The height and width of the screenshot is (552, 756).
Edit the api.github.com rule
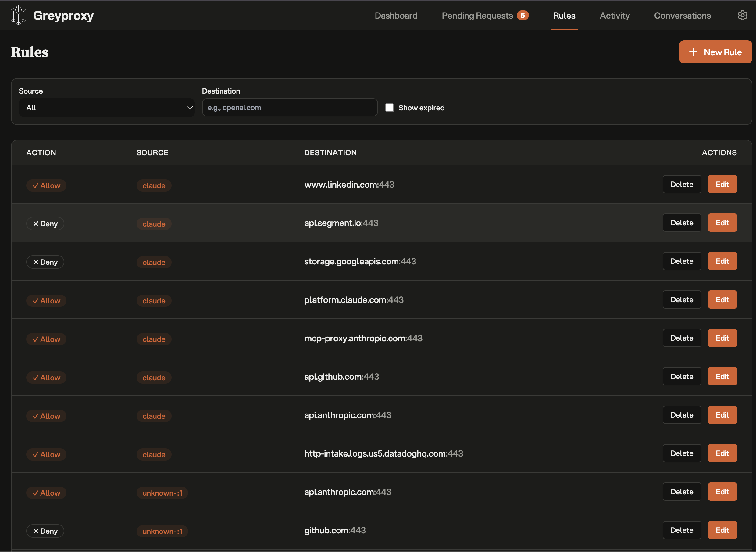[722, 376]
